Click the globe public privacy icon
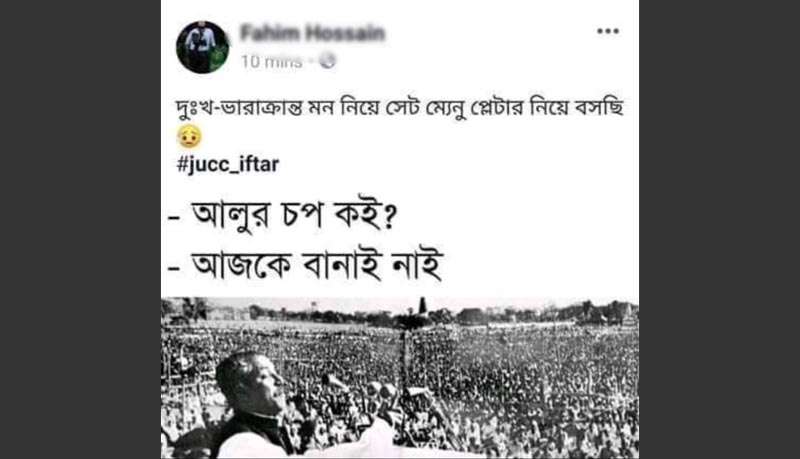This screenshot has width=800, height=459. pyautogui.click(x=328, y=61)
